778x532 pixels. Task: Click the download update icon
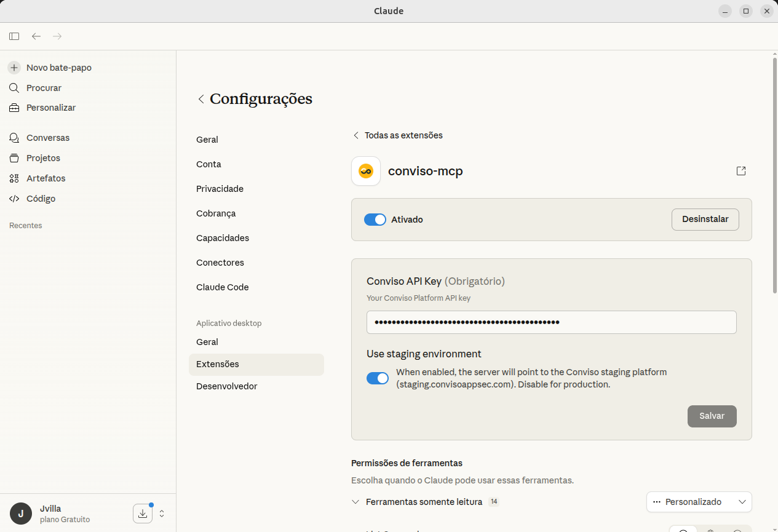point(143,514)
